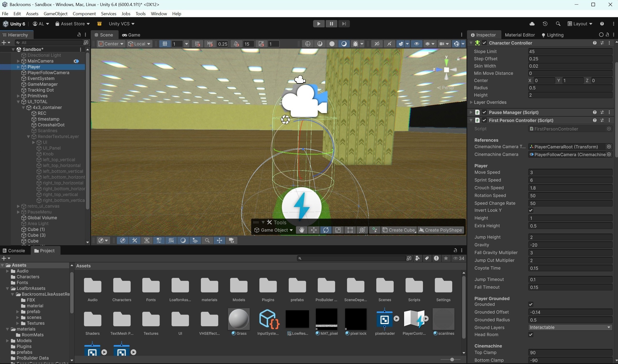Uncheck the Grounded checkbox
The image size is (618, 364).
(531, 304)
